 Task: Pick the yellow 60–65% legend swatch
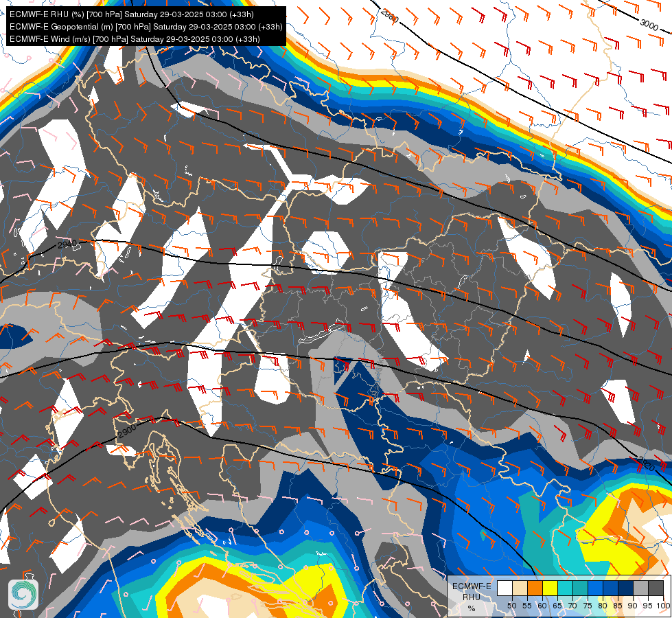550,588
